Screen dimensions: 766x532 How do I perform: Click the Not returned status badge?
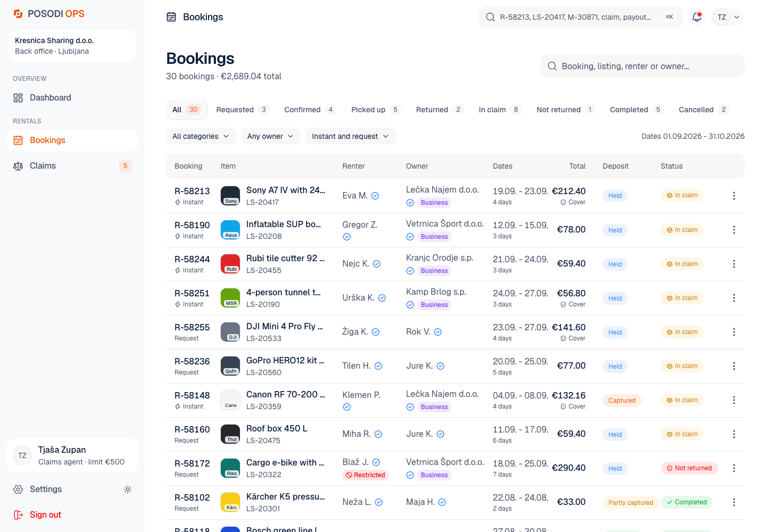[x=689, y=468]
